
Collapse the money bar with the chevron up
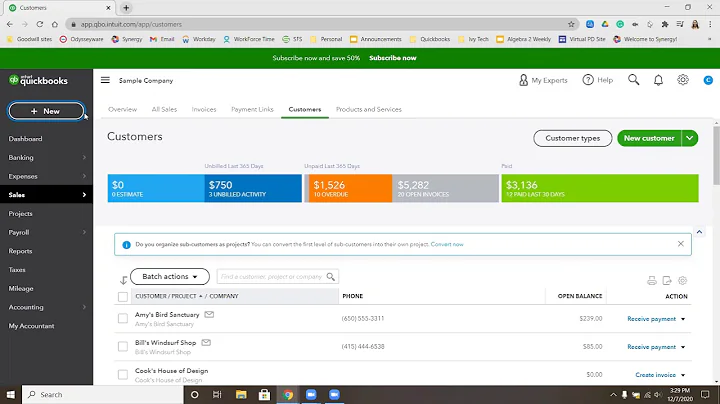click(x=699, y=232)
